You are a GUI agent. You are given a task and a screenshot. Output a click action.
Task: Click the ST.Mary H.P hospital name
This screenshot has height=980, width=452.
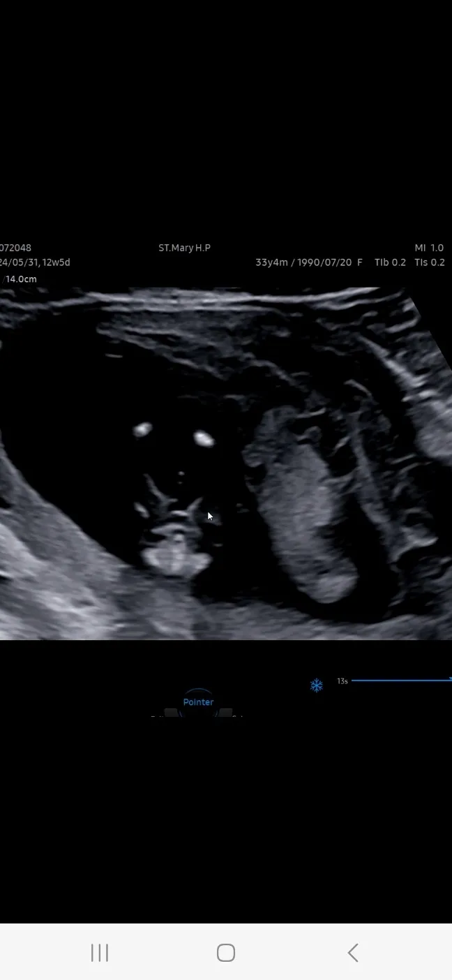[184, 248]
